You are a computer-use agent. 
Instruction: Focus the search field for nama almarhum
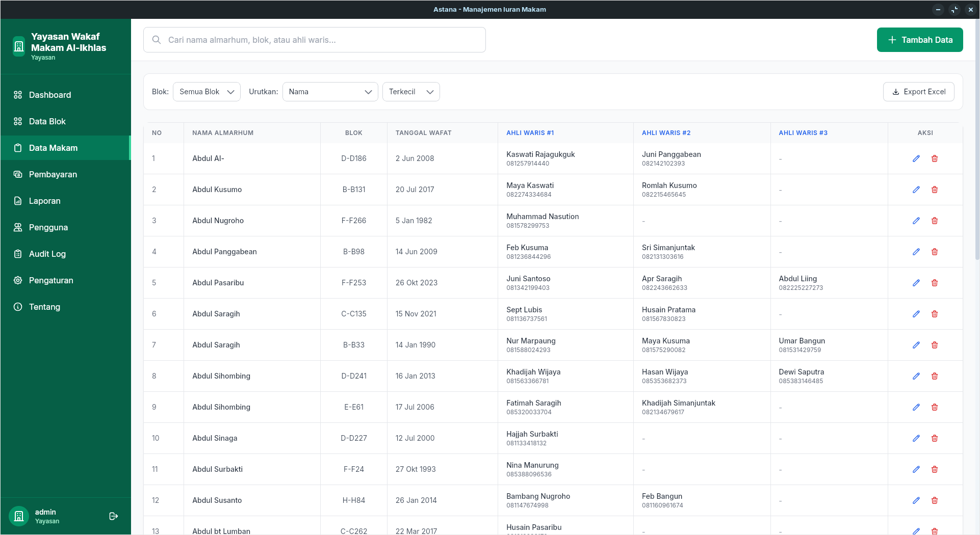pyautogui.click(x=321, y=40)
